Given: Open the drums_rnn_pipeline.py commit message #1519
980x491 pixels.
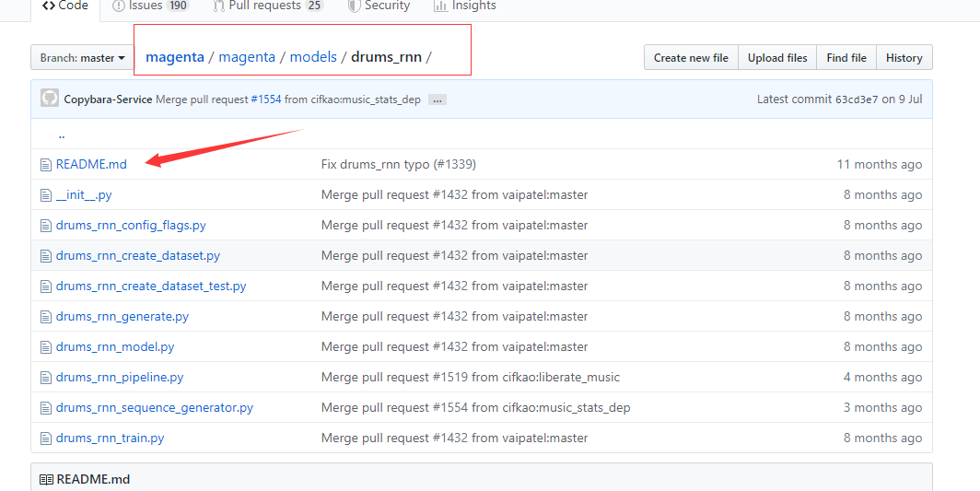Looking at the screenshot, I should [471, 377].
